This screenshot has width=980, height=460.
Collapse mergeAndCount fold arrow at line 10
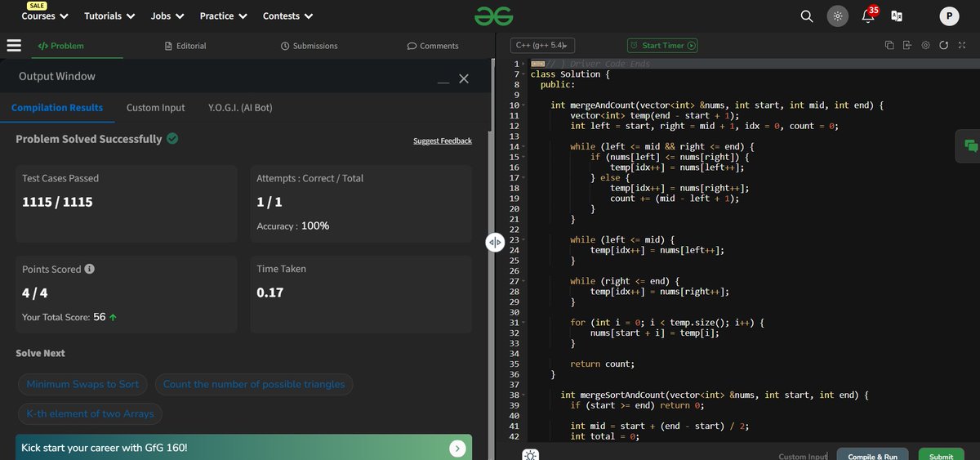coord(523,105)
